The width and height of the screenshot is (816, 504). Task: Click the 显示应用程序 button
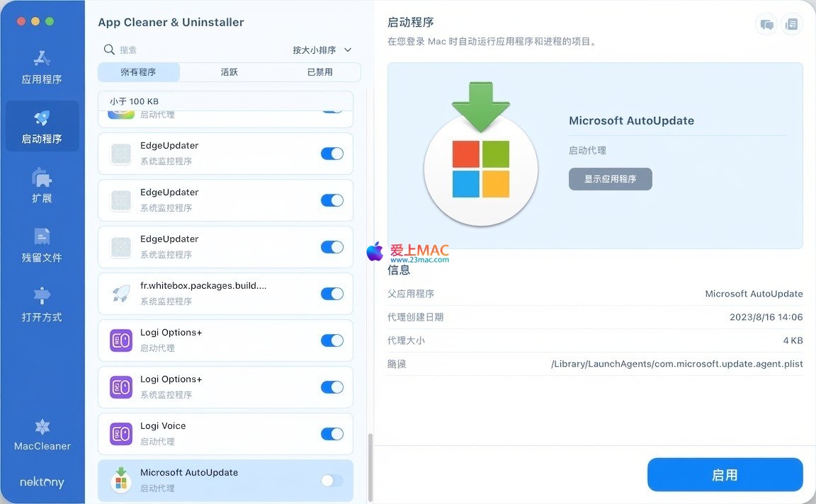[x=610, y=179]
